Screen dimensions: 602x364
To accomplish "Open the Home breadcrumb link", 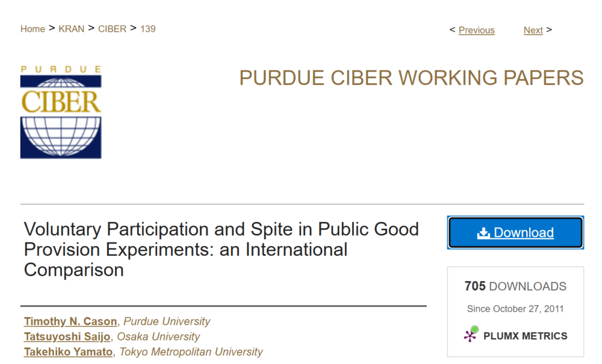I will [33, 29].
